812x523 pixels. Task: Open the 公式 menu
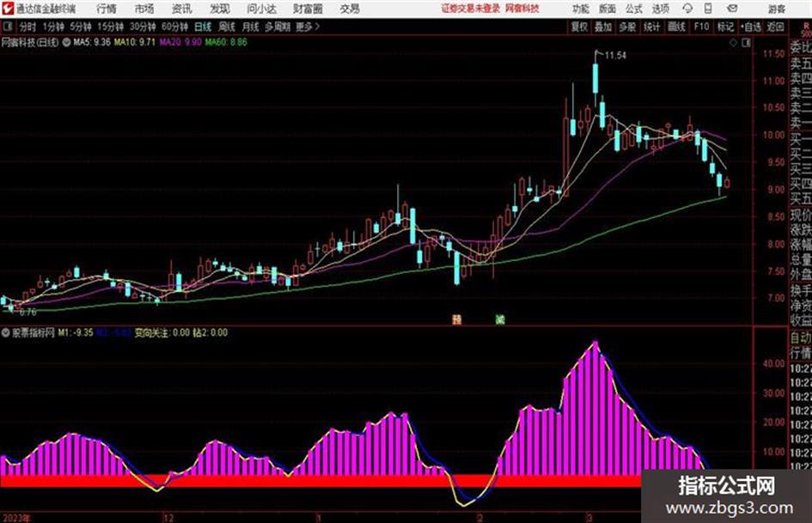click(634, 9)
